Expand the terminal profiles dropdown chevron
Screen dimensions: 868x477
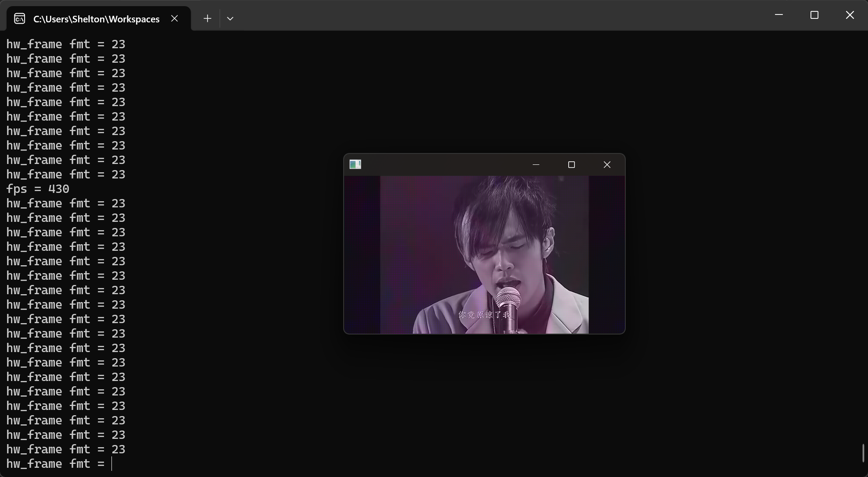230,18
